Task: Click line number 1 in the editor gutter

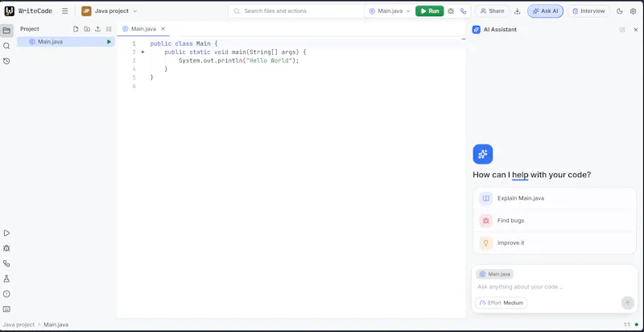Action: 134,44
